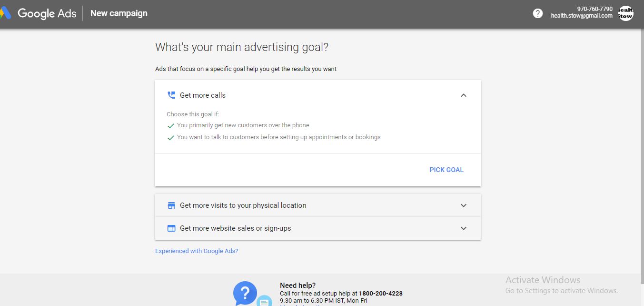This screenshot has height=306, width=644.
Task: Collapse the Get more calls card chevron
Action: [464, 95]
